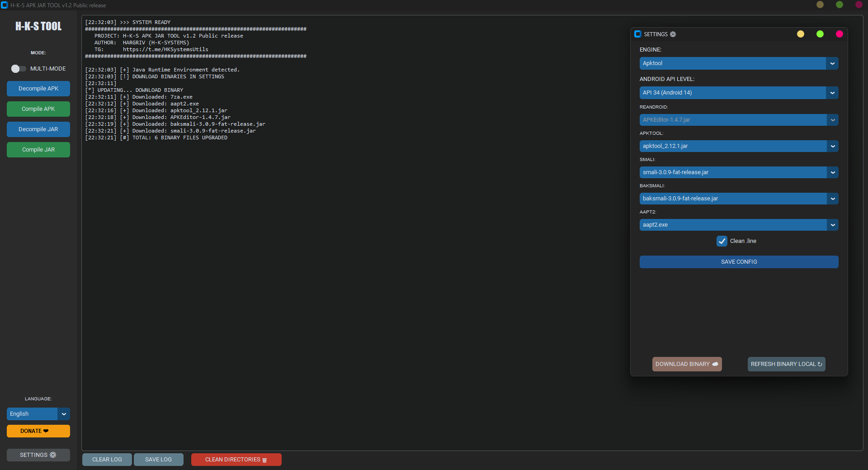Click the trash icon on CLEAN DIRECTORIES
Image resolution: width=868 pixels, height=470 pixels.
click(264, 460)
